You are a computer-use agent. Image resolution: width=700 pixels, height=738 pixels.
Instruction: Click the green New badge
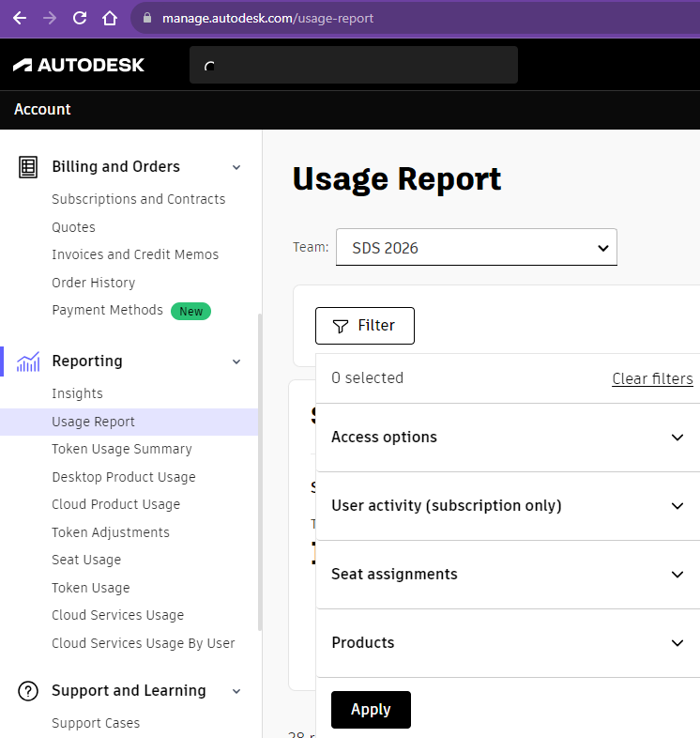pos(190,311)
